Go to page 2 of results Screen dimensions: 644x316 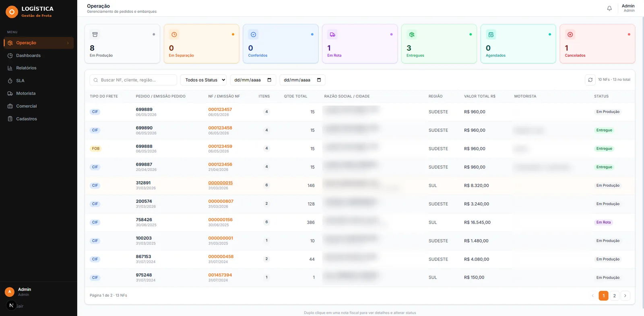click(614, 296)
